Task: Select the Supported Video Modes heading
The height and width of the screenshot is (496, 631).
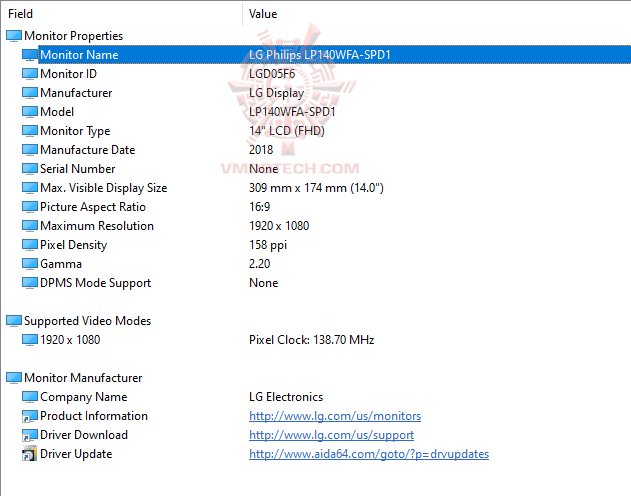Action: tap(88, 321)
